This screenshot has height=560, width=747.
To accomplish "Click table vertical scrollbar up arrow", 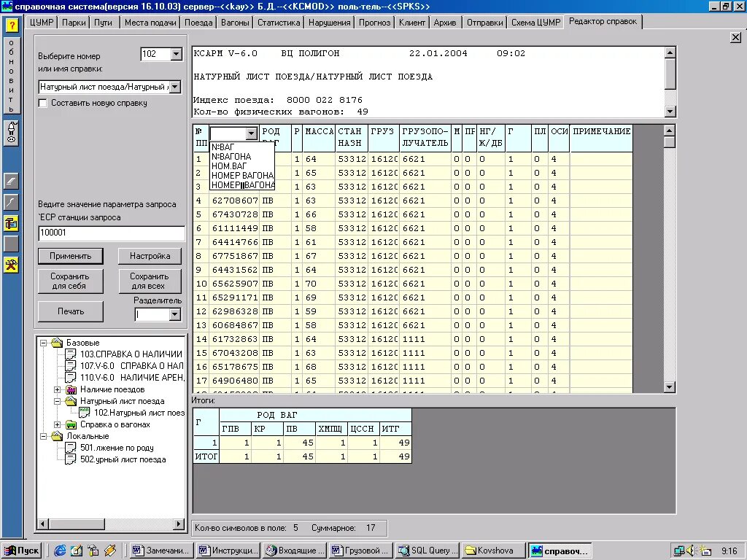I will click(670, 131).
